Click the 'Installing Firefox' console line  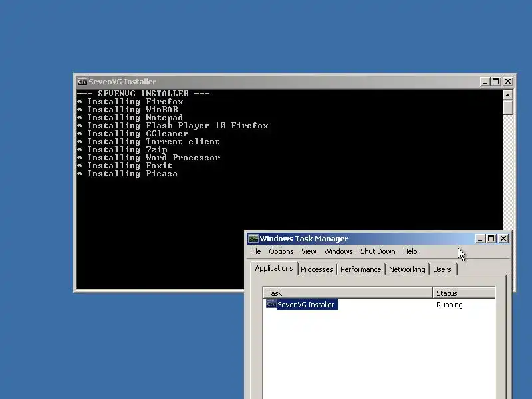[130, 102]
